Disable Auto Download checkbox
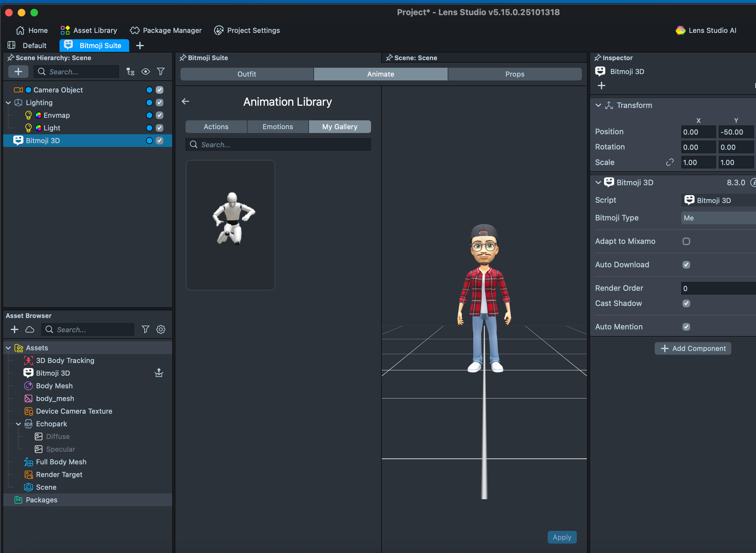This screenshot has width=756, height=553. click(x=686, y=265)
